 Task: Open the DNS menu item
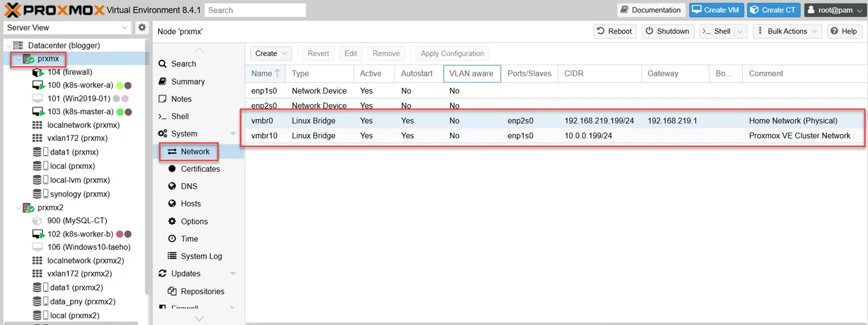198,186
